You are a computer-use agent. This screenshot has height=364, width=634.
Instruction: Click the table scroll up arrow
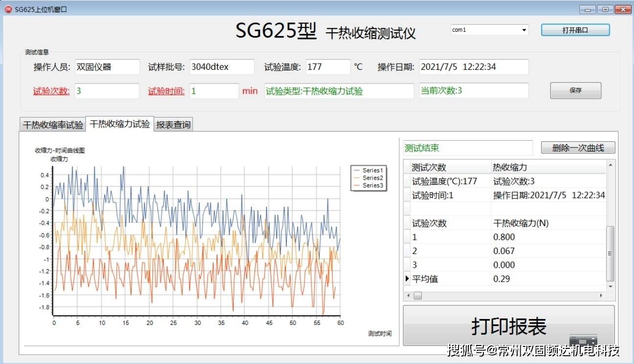[610, 165]
